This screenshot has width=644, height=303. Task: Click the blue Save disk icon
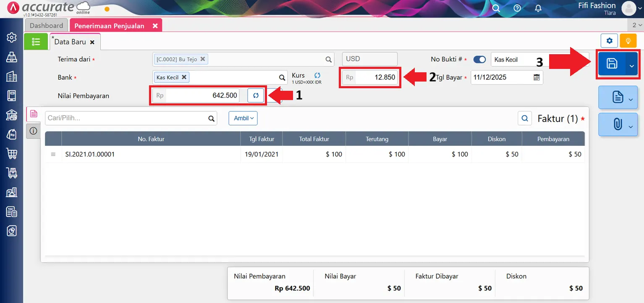click(612, 64)
